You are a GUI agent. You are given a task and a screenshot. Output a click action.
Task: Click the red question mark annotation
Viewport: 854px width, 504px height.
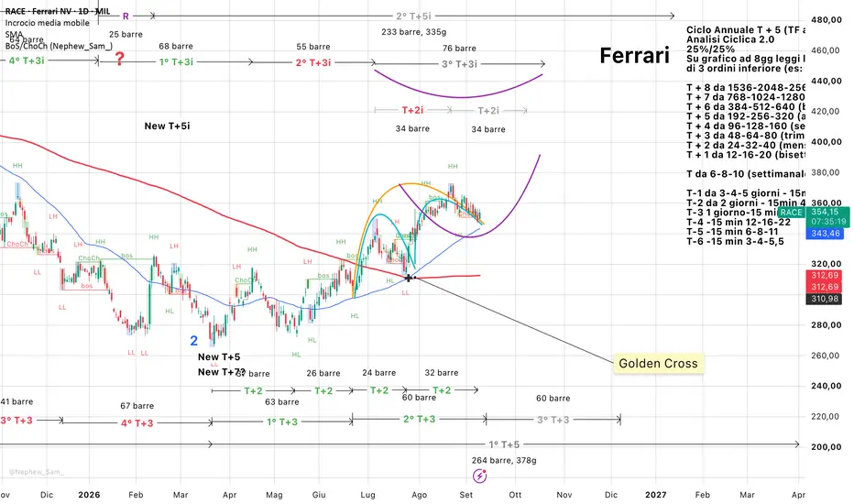(119, 59)
